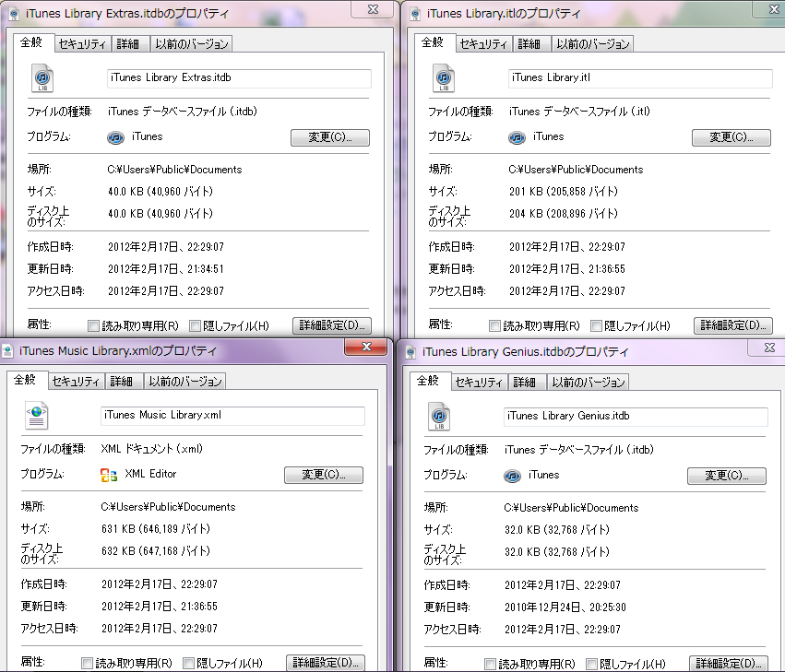Click the file name field iTunes Music Library.xml

pyautogui.click(x=232, y=416)
